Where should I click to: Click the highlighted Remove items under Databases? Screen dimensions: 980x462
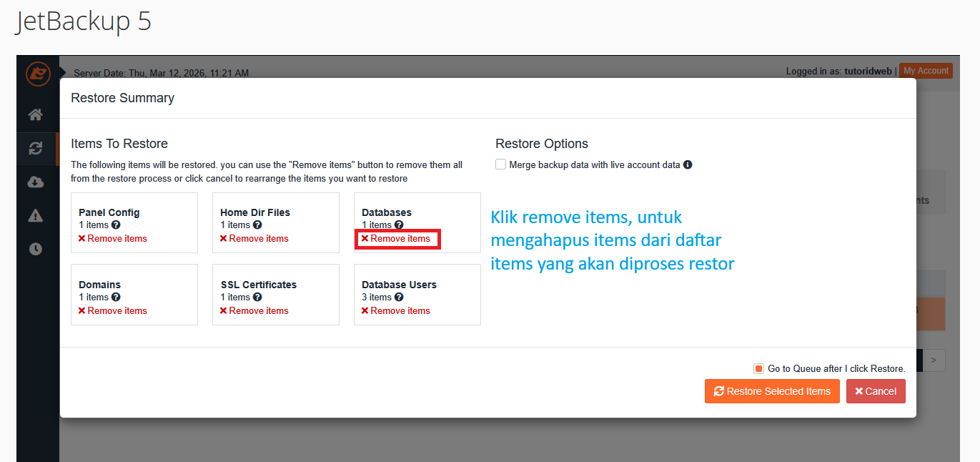[x=397, y=239]
